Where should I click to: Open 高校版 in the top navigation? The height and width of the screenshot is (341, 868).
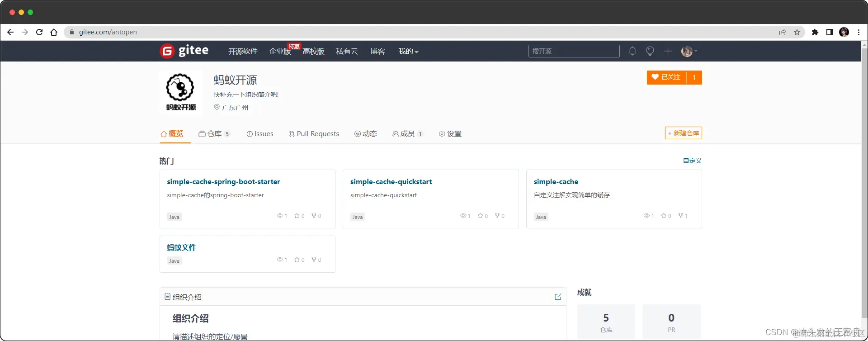click(313, 52)
